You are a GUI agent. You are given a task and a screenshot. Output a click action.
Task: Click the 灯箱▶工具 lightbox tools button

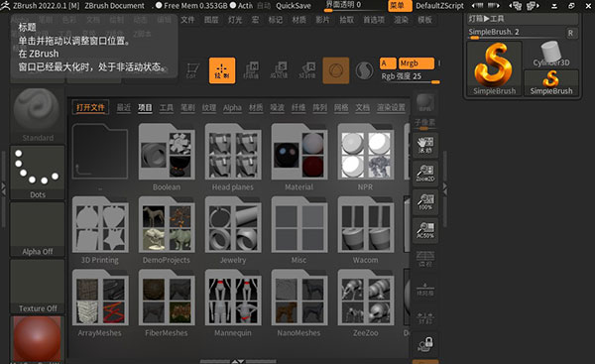coord(523,19)
